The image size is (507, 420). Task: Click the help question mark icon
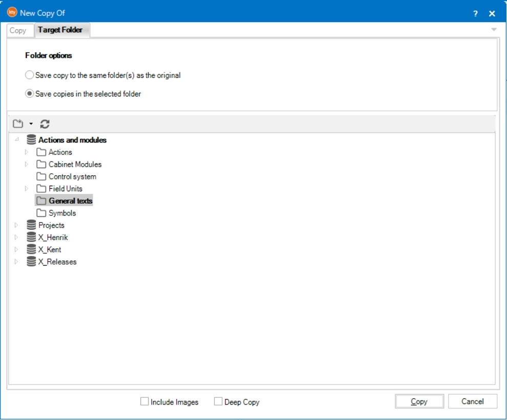pyautogui.click(x=475, y=13)
